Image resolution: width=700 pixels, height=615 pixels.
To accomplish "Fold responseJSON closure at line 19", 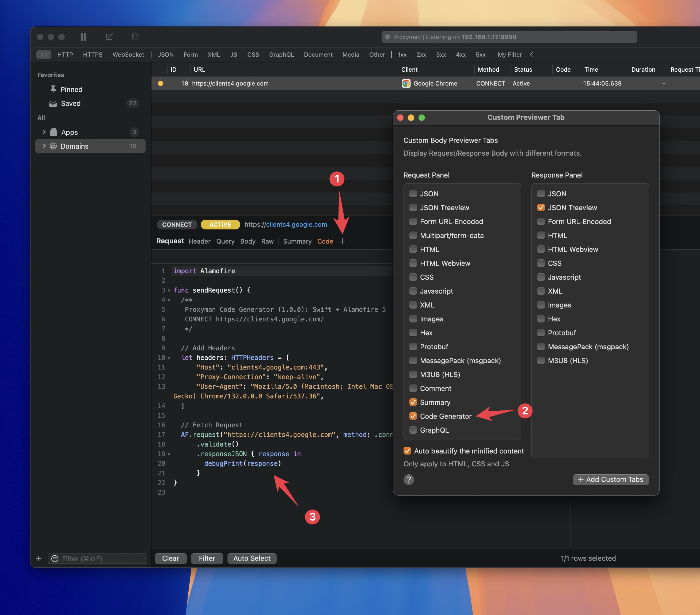I will (169, 454).
